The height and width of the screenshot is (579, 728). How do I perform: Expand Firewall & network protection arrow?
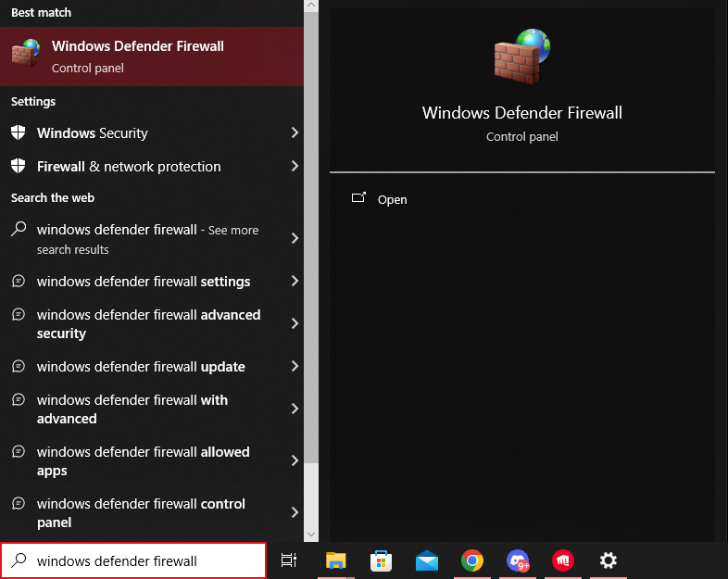(x=295, y=166)
